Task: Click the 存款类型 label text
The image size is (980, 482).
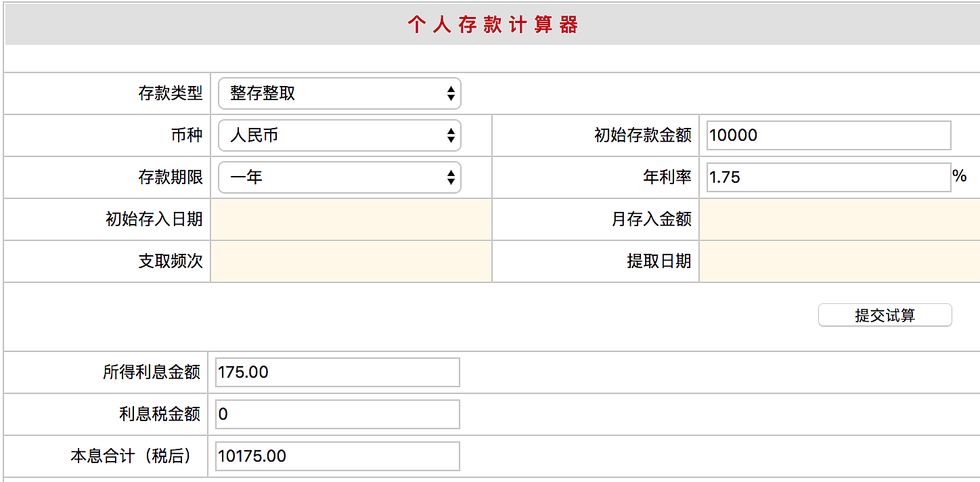Action: 171,93
